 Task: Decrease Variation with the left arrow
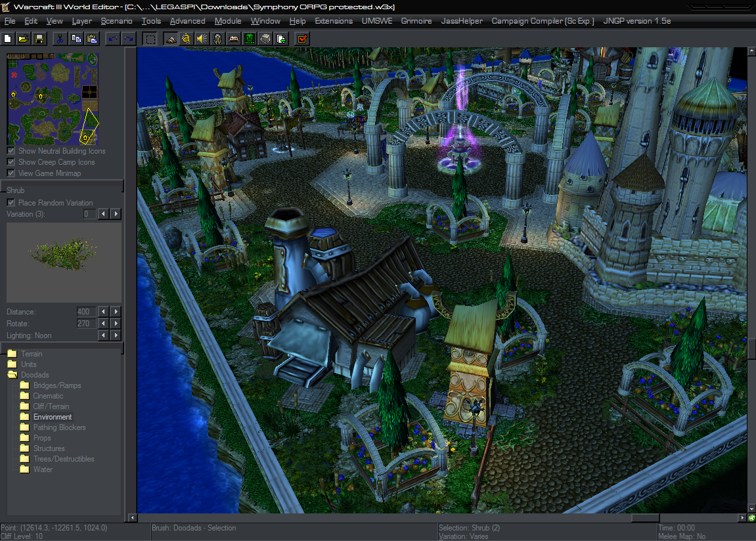click(x=103, y=214)
